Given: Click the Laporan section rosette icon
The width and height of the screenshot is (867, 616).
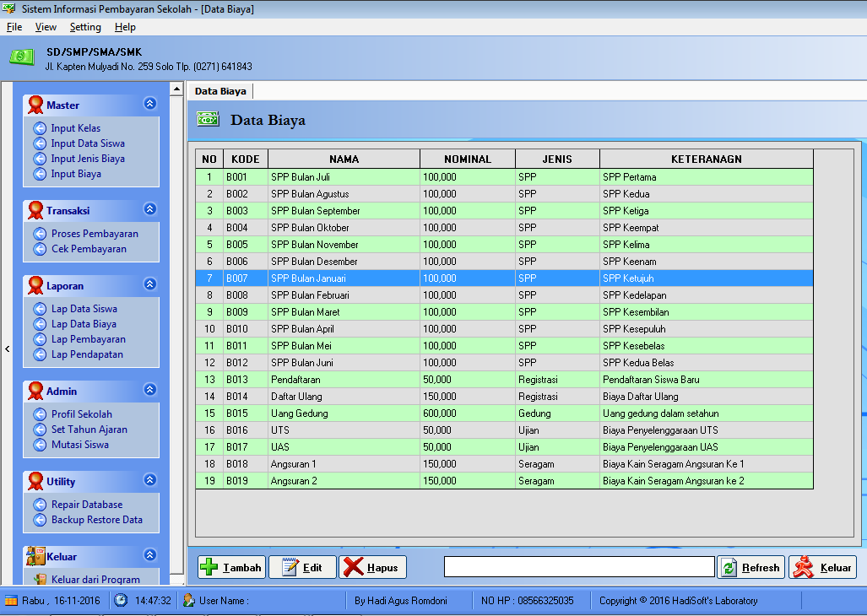Looking at the screenshot, I should click(x=35, y=285).
